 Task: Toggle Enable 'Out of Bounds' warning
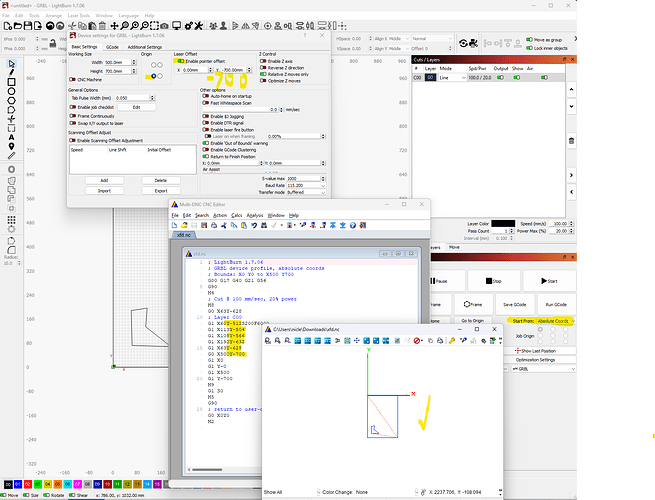(x=206, y=143)
